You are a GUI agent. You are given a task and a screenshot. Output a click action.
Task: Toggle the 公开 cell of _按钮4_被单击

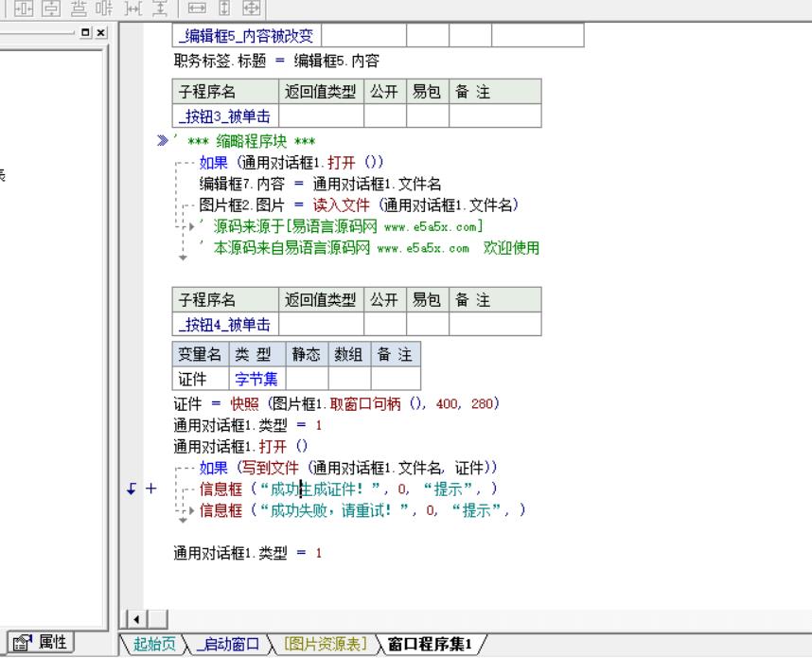click(x=385, y=324)
